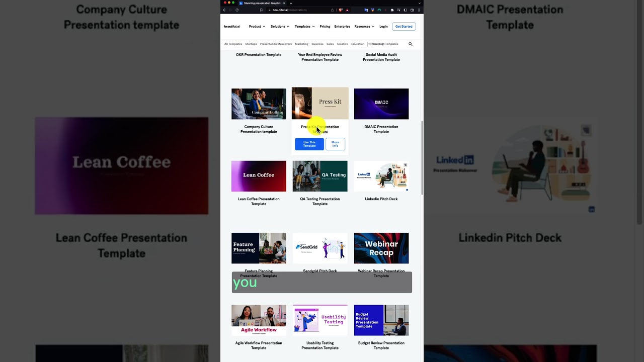Select the Marketing category
The image size is (644, 362).
pyautogui.click(x=301, y=44)
